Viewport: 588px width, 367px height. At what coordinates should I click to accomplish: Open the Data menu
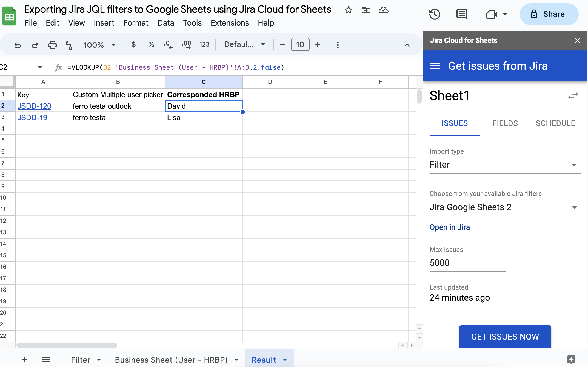165,23
